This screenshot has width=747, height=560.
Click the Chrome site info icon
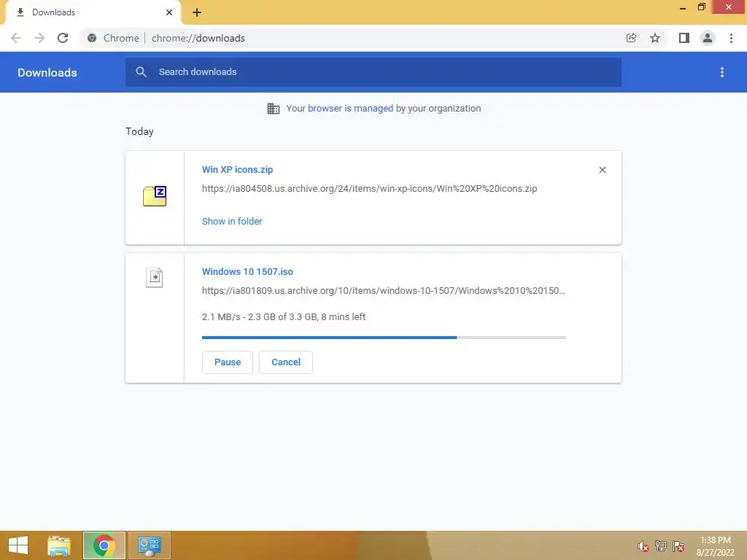pos(92,38)
